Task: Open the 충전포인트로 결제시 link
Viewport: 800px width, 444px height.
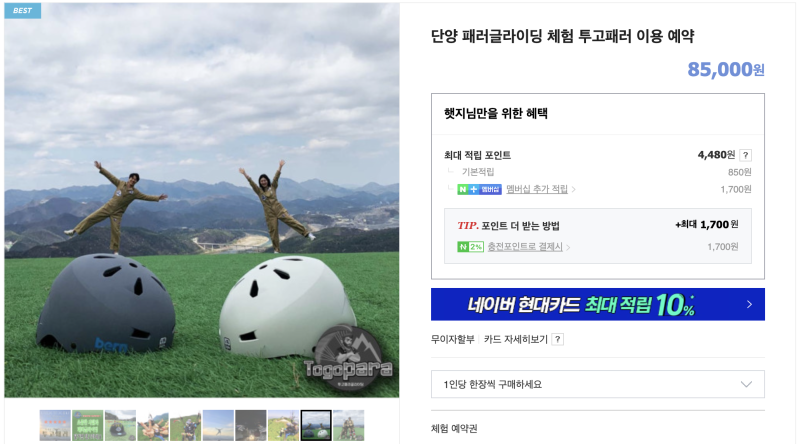Action: click(x=524, y=247)
